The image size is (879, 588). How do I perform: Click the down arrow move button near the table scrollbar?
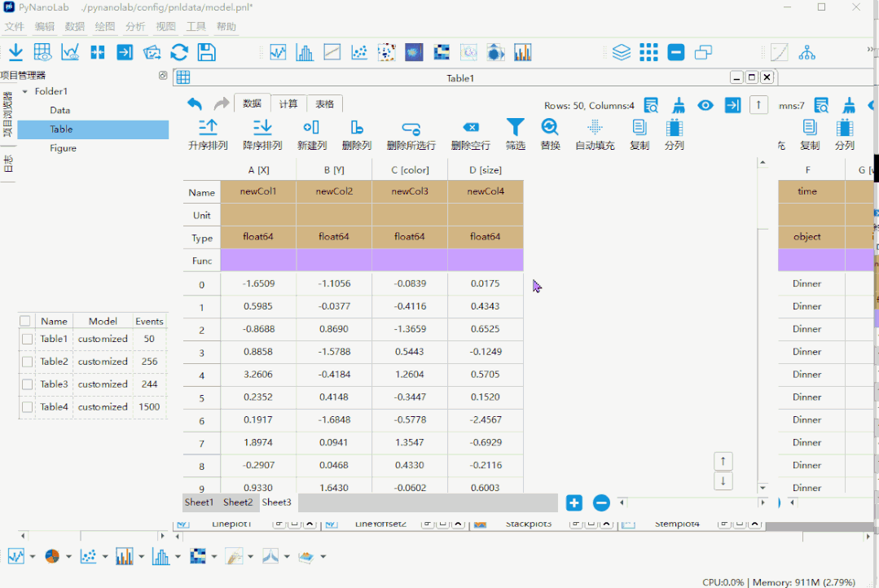click(723, 481)
